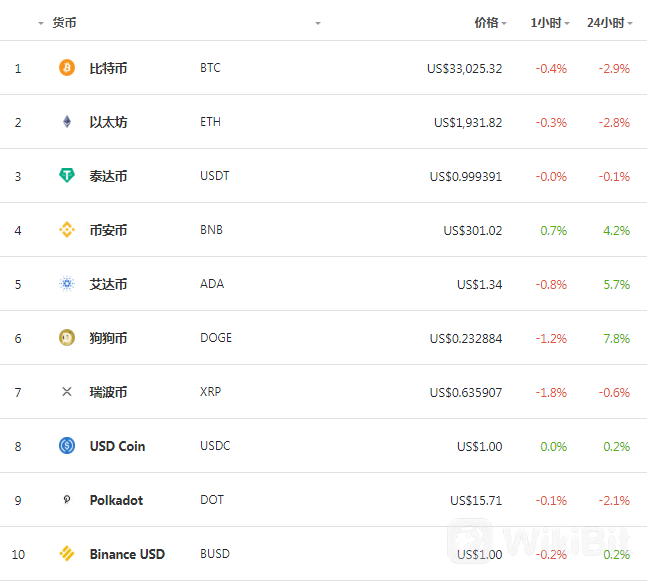Click the Bitcoin orange coin icon
This screenshot has width=647, height=582.
click(67, 68)
